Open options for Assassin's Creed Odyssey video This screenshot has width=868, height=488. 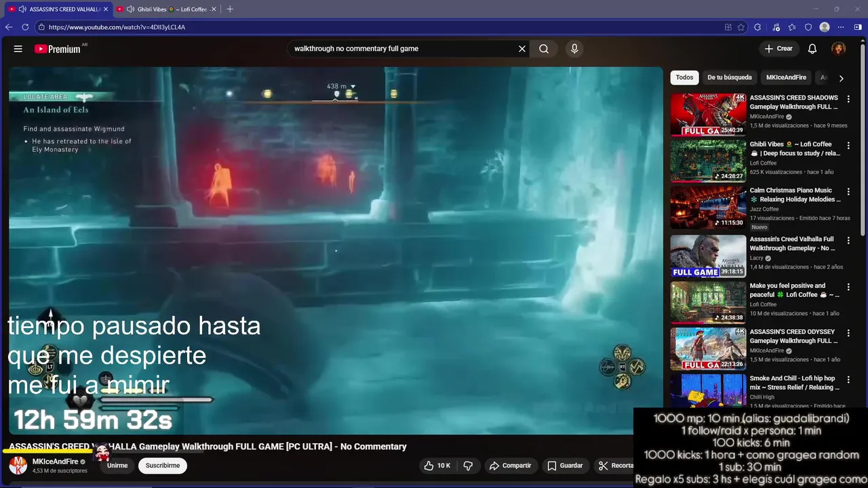click(848, 333)
